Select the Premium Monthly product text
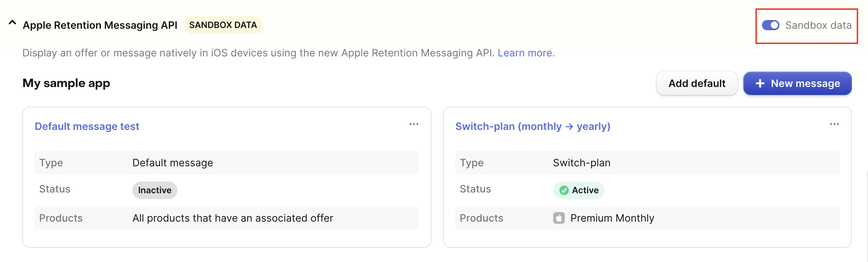868x262 pixels. tap(612, 218)
